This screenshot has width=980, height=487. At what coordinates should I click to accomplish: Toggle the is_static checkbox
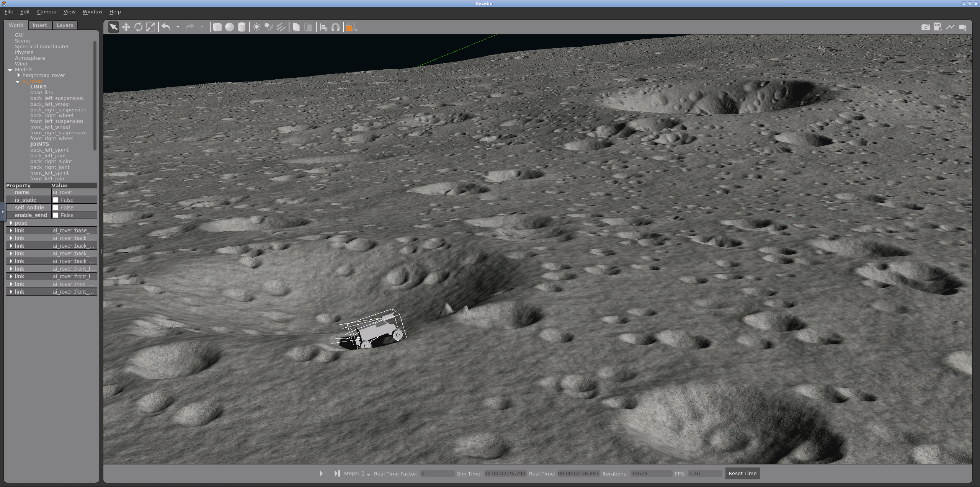(56, 200)
